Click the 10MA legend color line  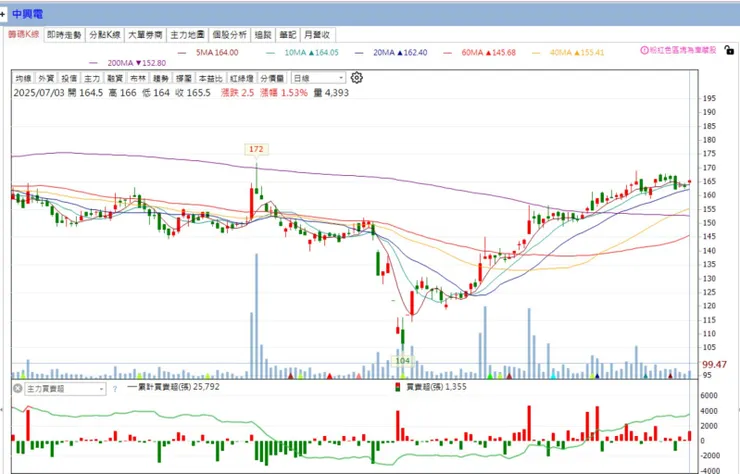tap(270, 53)
